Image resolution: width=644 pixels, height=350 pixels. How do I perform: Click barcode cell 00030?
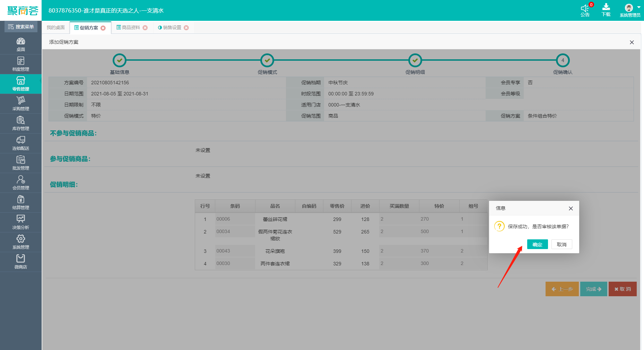coord(235,263)
